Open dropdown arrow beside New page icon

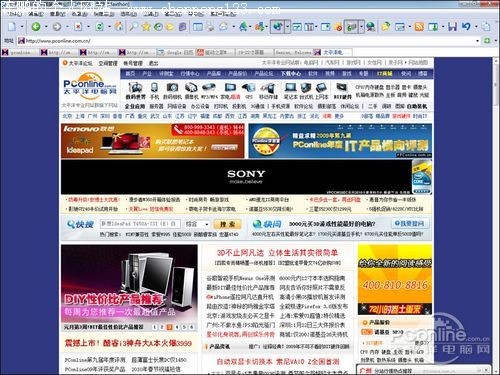tap(22, 27)
